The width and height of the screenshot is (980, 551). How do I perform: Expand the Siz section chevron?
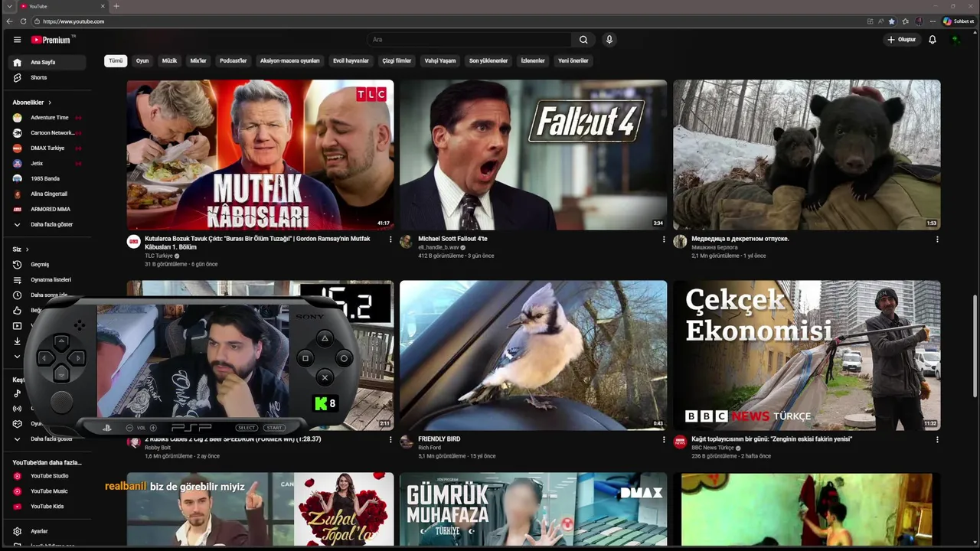point(28,249)
